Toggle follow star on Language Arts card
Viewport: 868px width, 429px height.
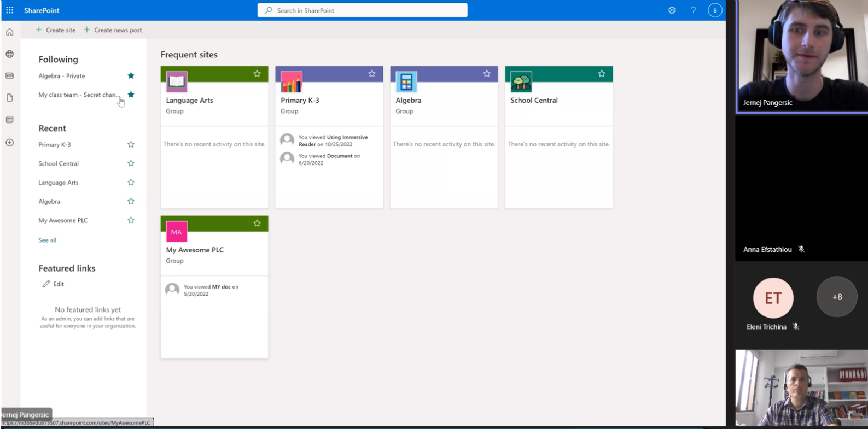tap(257, 74)
